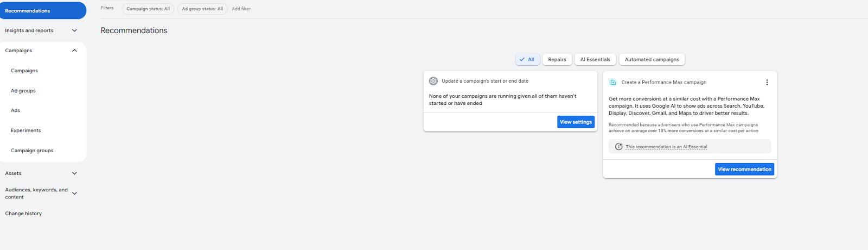868x250 pixels.
Task: Click the Performance Max campaign icon
Action: (x=613, y=82)
